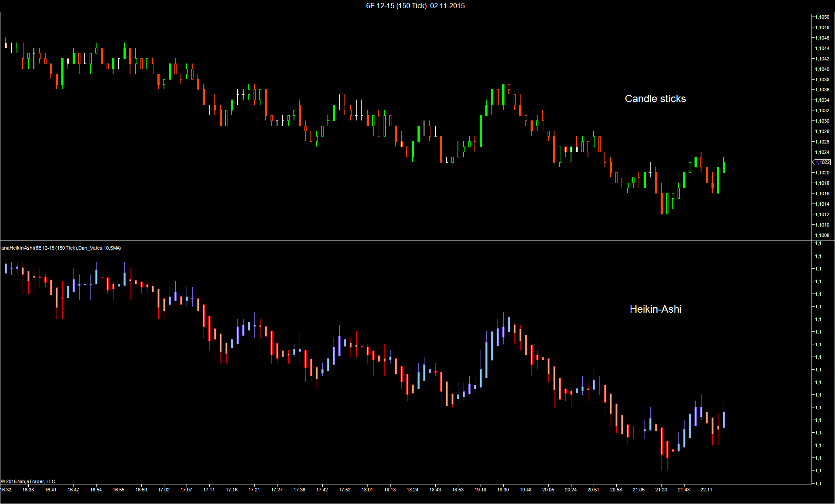The image size is (835, 504).
Task: Click the NinjaTrader, LLC copyright text
Action: pos(28,481)
